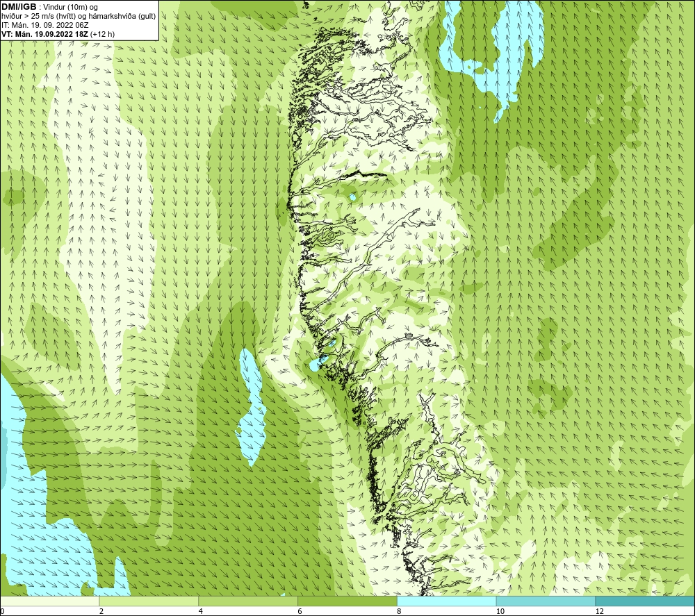Click the scale label '2'
This screenshot has width=695, height=616.
[x=101, y=611]
